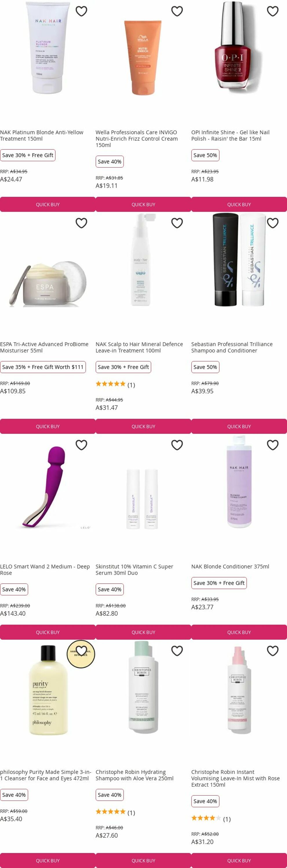Open the LELO Smart Wand product image
The height and width of the screenshot is (868, 287).
(48, 487)
